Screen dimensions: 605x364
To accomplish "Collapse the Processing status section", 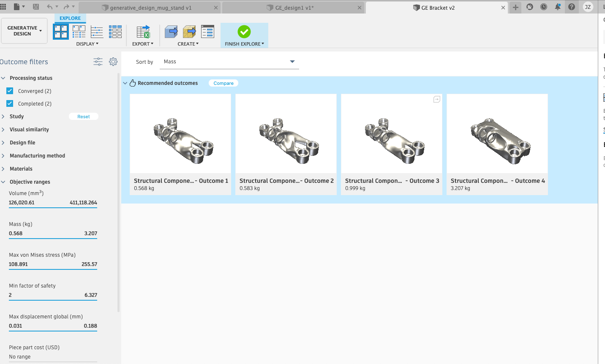I will click(3, 78).
